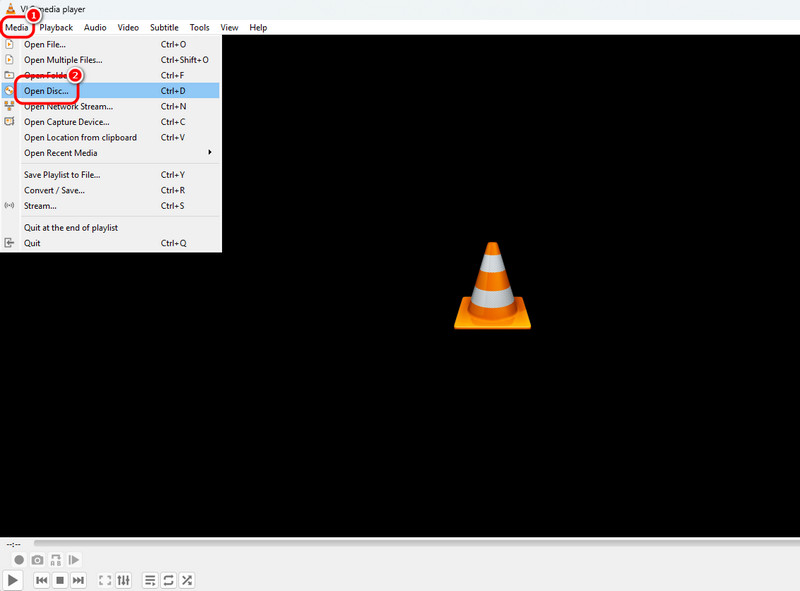The width and height of the screenshot is (800, 591).
Task: Click the Open Disc disc icon
Action: [9, 91]
